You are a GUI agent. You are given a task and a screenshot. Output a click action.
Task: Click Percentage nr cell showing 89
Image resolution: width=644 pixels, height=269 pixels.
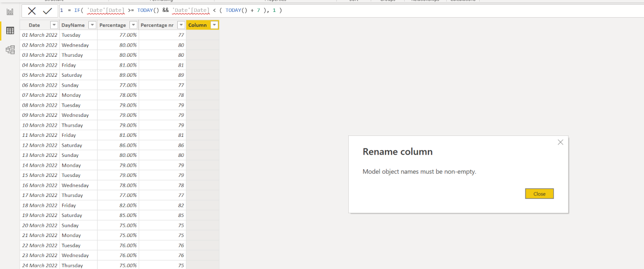162,75
